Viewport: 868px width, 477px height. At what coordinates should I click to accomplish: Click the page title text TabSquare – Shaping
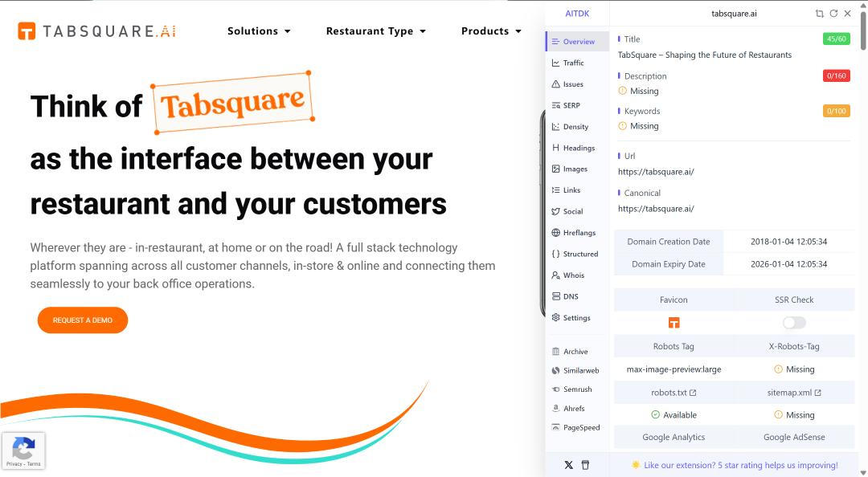click(x=705, y=55)
